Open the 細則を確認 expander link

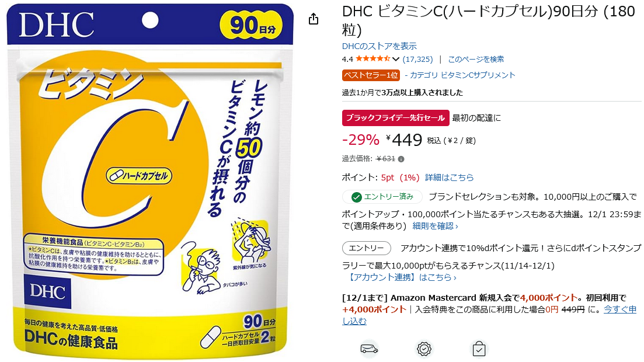click(435, 226)
